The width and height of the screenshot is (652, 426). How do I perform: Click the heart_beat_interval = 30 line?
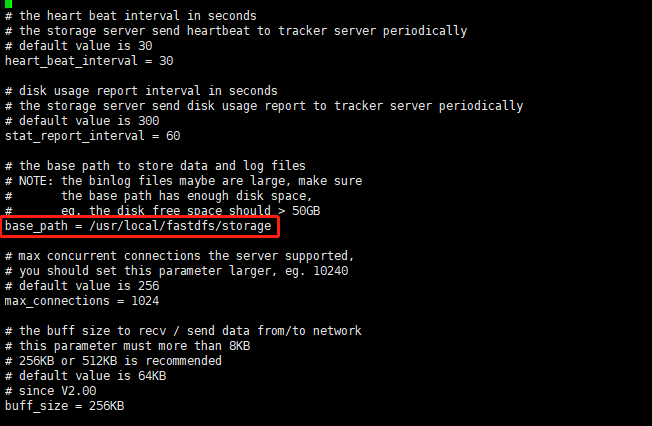[x=89, y=61]
